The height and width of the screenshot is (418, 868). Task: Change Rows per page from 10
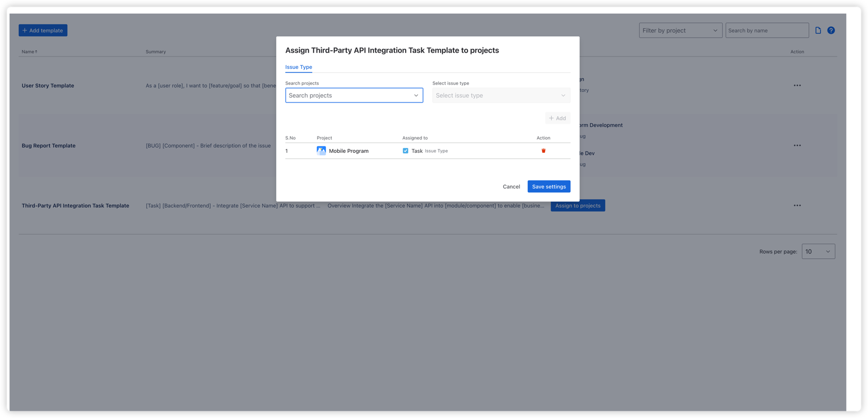818,251
